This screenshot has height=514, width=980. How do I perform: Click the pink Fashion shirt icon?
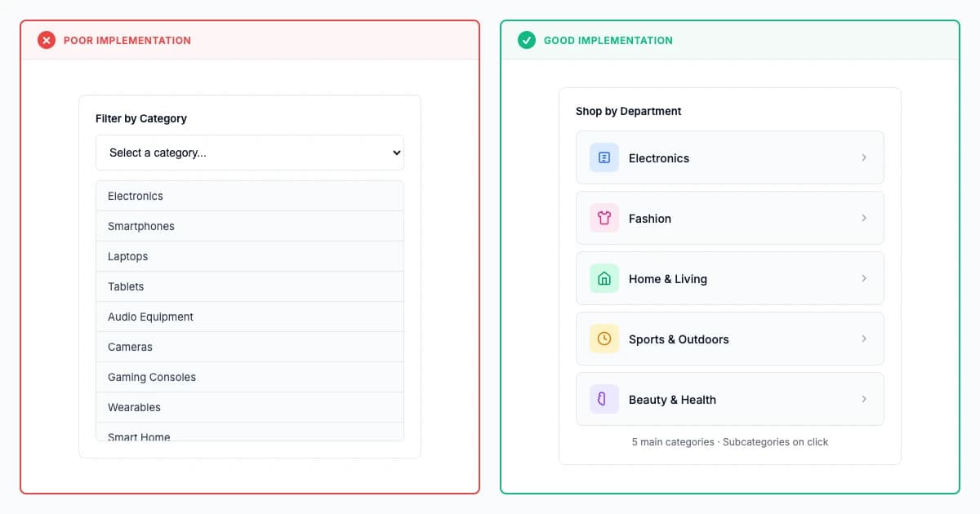click(604, 218)
